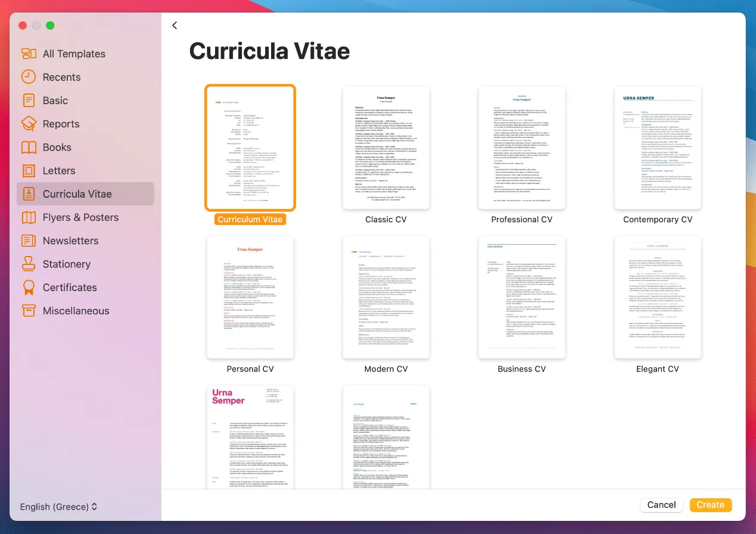Image resolution: width=756 pixels, height=534 pixels.
Task: Select the Curriculum Vitae template thumbnail
Action: coord(250,148)
